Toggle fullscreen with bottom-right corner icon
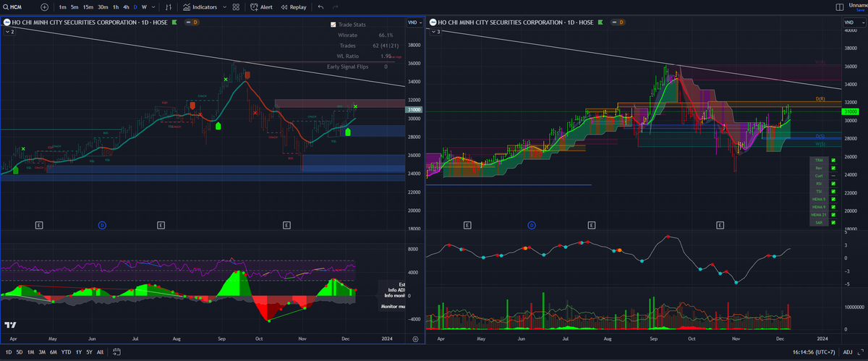Screen dimensions: 868x361 (859, 352)
